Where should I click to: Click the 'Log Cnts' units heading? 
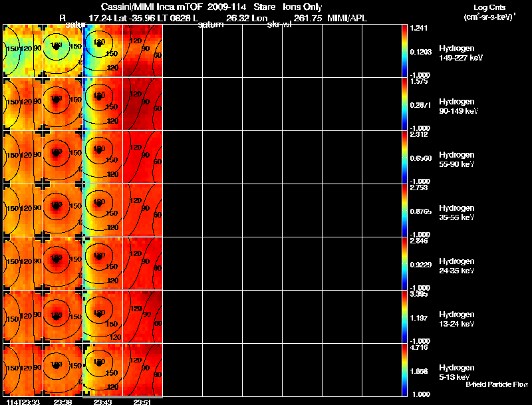[x=489, y=7]
